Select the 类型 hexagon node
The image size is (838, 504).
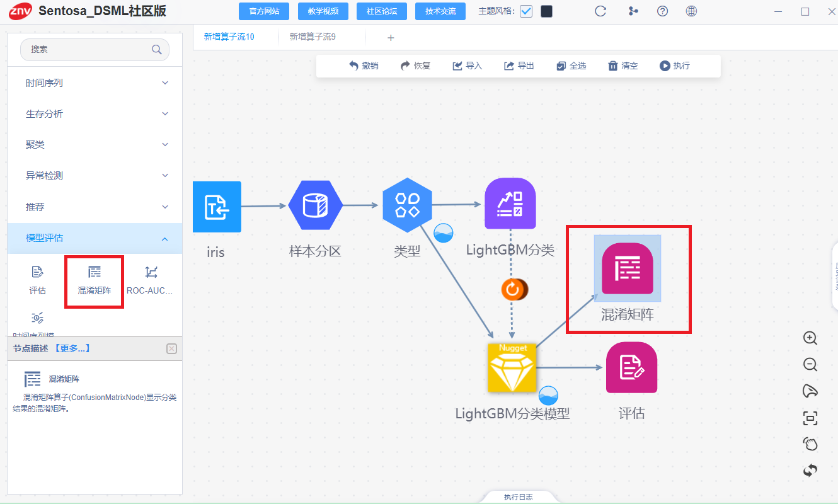coord(407,205)
